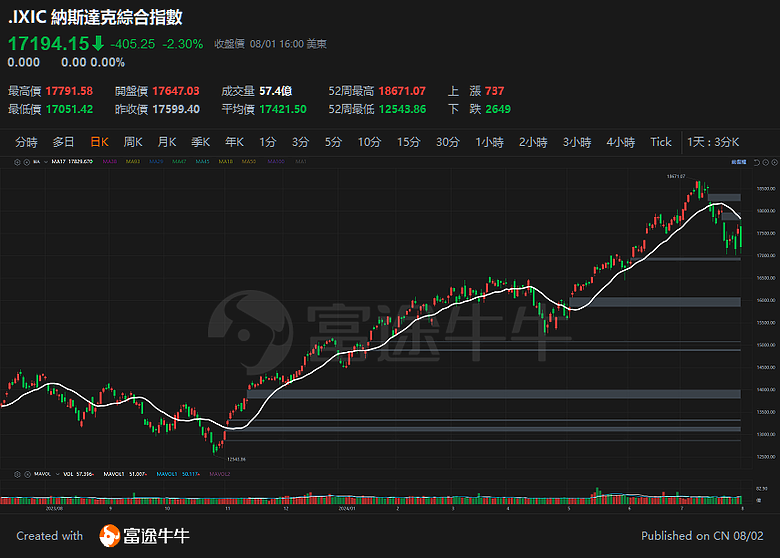Switch to 30分 minute chart

[x=448, y=142]
